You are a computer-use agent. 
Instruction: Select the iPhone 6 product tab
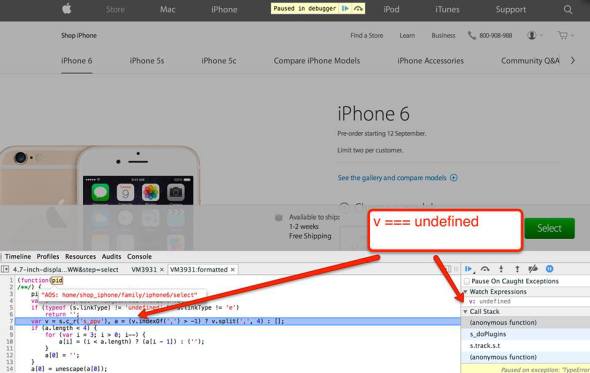[77, 61]
